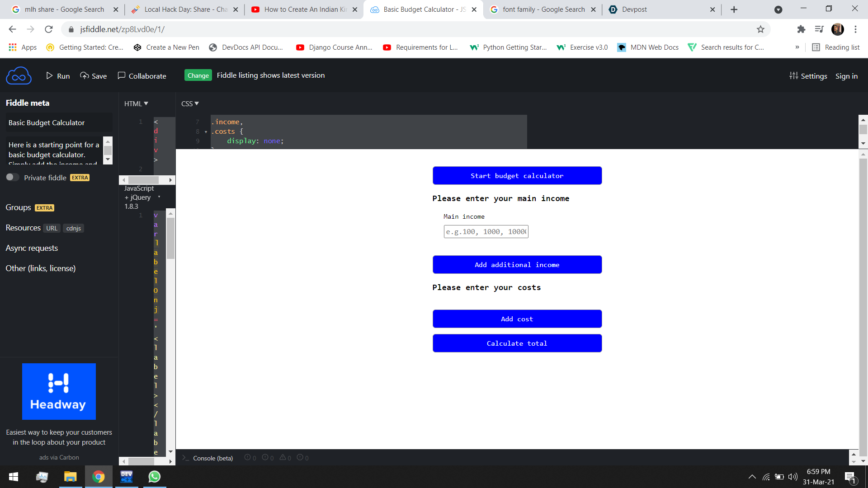This screenshot has height=488, width=868.
Task: Expand the HTML panel language dropdown
Action: pos(136,103)
